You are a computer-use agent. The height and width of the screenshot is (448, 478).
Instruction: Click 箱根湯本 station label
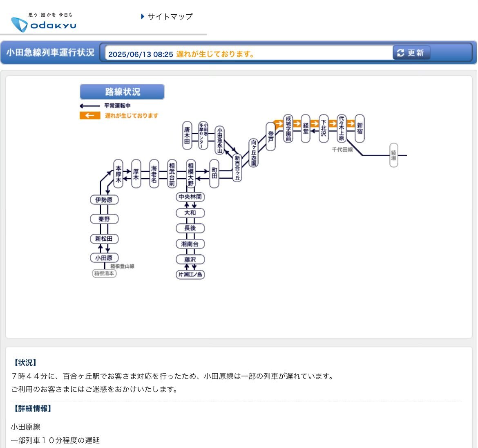click(104, 273)
